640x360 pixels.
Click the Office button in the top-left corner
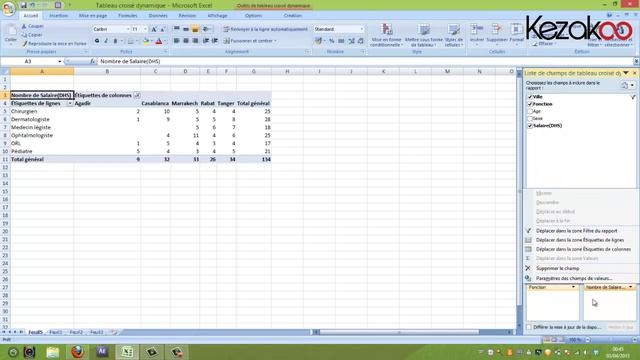[x=7, y=8]
